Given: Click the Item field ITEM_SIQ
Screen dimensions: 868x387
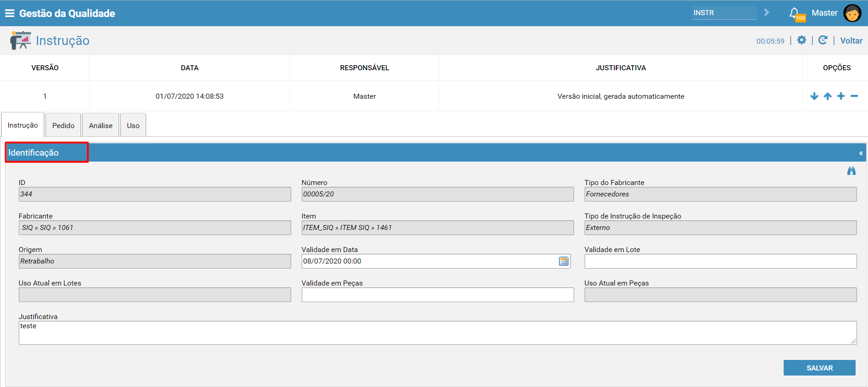Looking at the screenshot, I should (437, 228).
